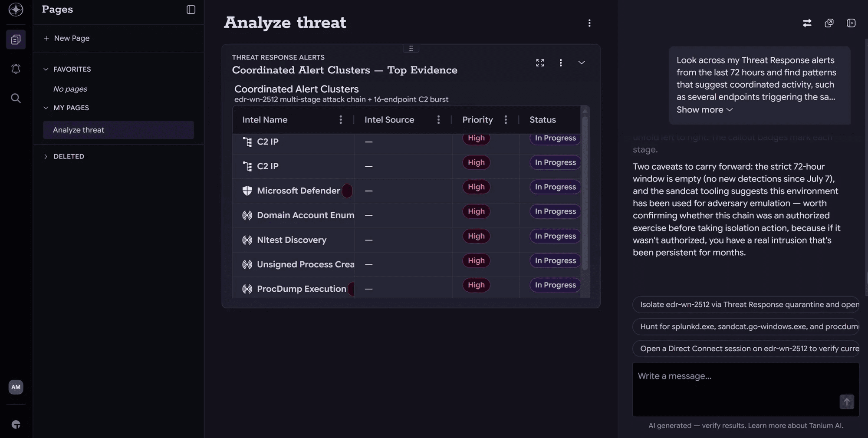Sort by Priority column header
This screenshot has width=868, height=438.
pyautogui.click(x=477, y=120)
